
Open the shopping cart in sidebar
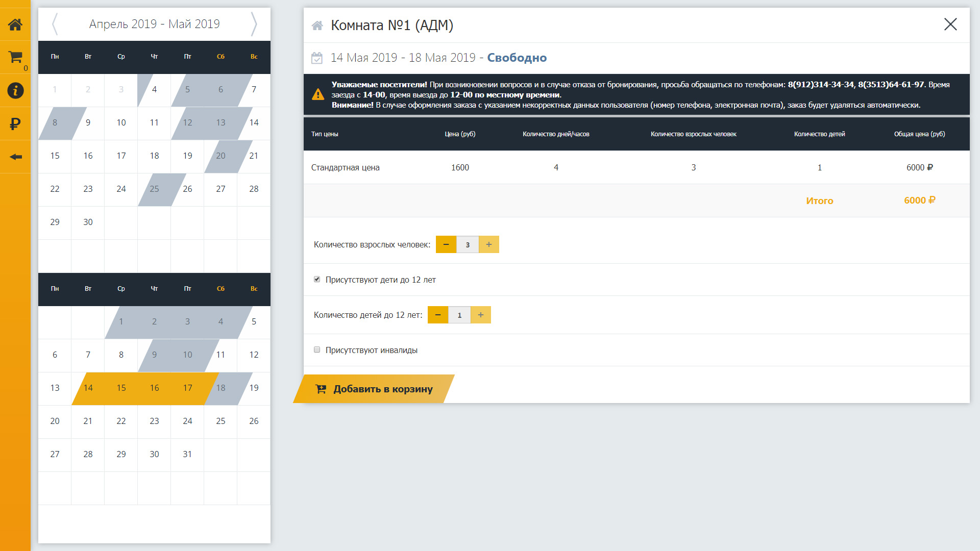(x=15, y=57)
